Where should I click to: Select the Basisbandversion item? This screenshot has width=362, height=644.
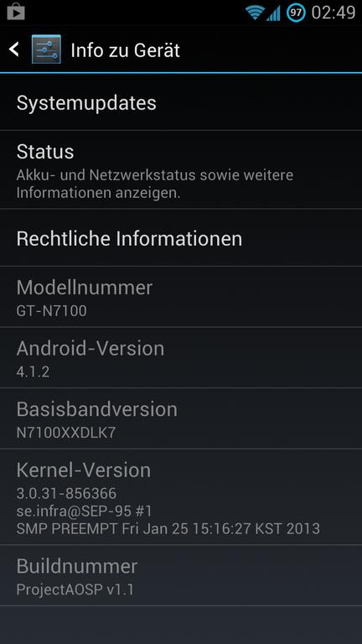click(x=181, y=418)
